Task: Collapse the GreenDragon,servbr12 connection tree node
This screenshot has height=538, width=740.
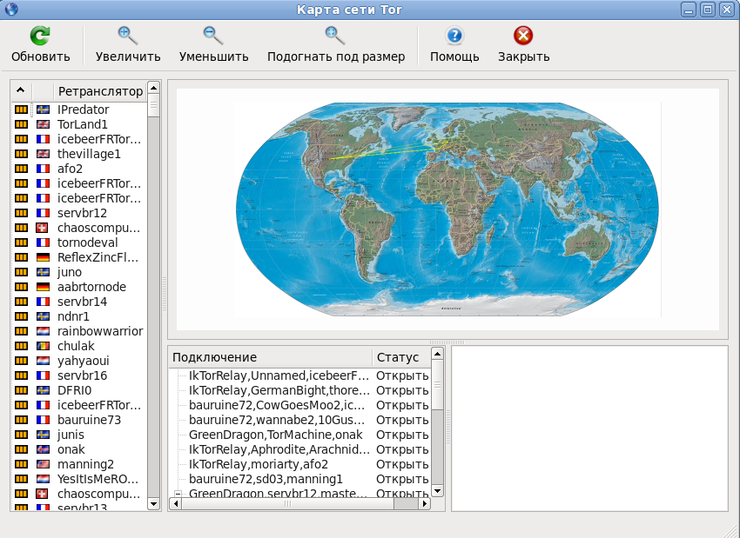Action: pos(178,494)
